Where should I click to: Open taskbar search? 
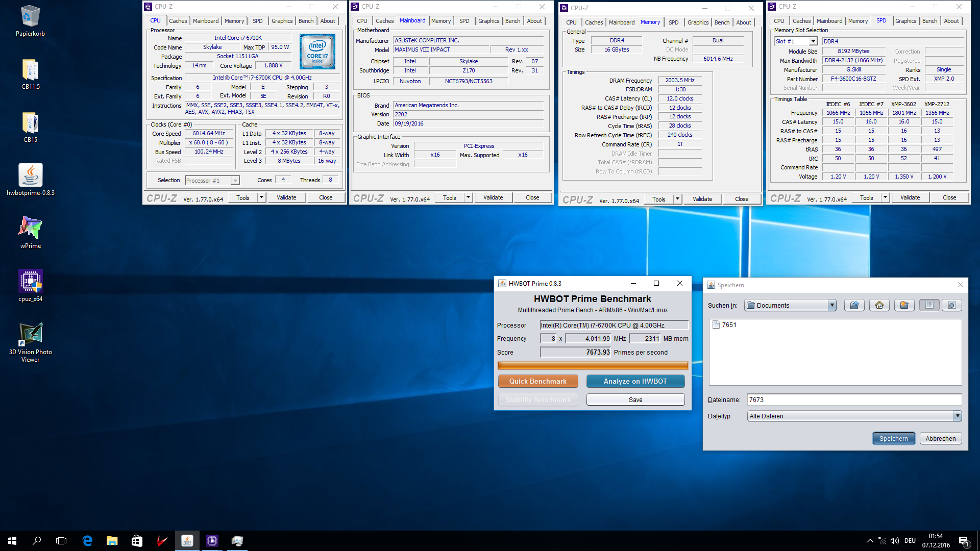(x=37, y=541)
